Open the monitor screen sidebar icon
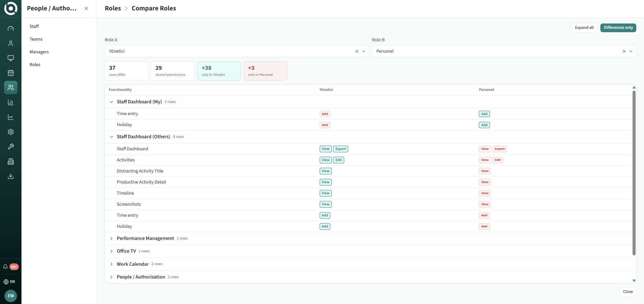The width and height of the screenshot is (644, 304). tap(11, 58)
